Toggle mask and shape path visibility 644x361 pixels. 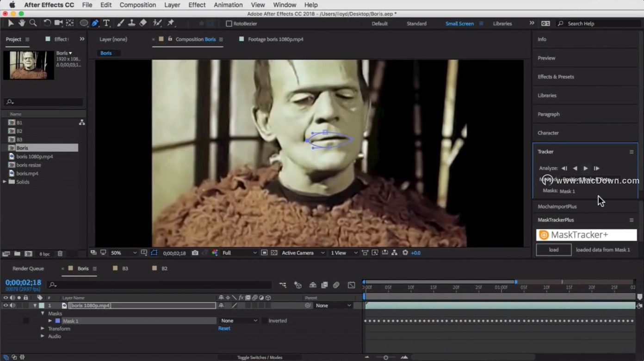(154, 253)
